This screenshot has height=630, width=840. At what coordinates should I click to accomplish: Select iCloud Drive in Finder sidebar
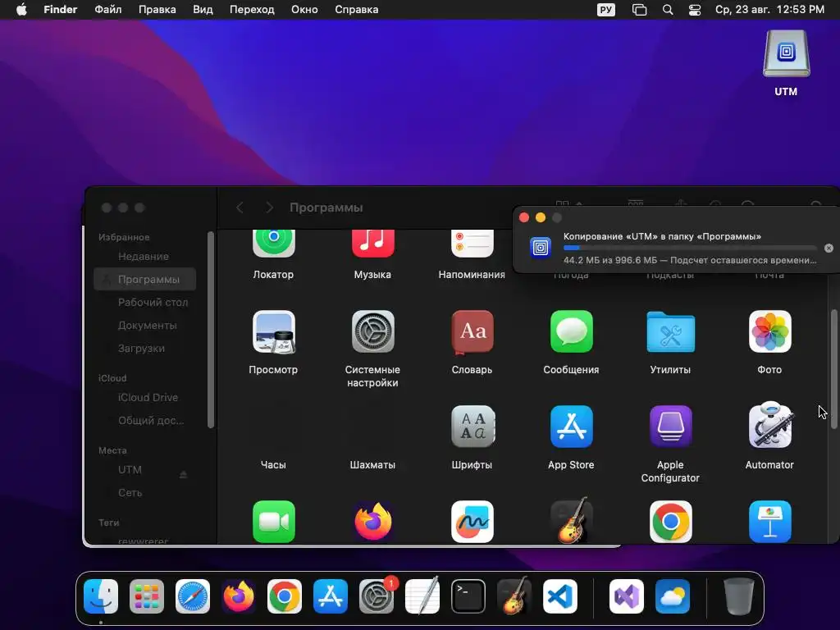[144, 398]
